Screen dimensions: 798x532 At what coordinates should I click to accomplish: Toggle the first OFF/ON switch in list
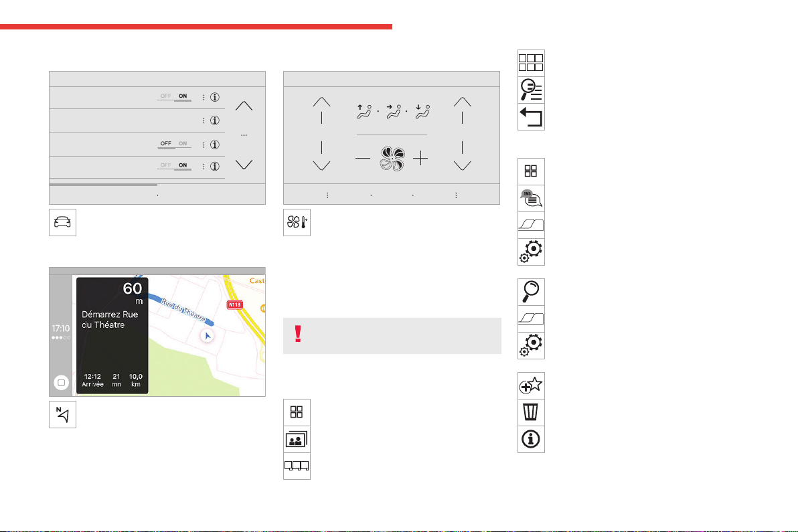(x=174, y=96)
